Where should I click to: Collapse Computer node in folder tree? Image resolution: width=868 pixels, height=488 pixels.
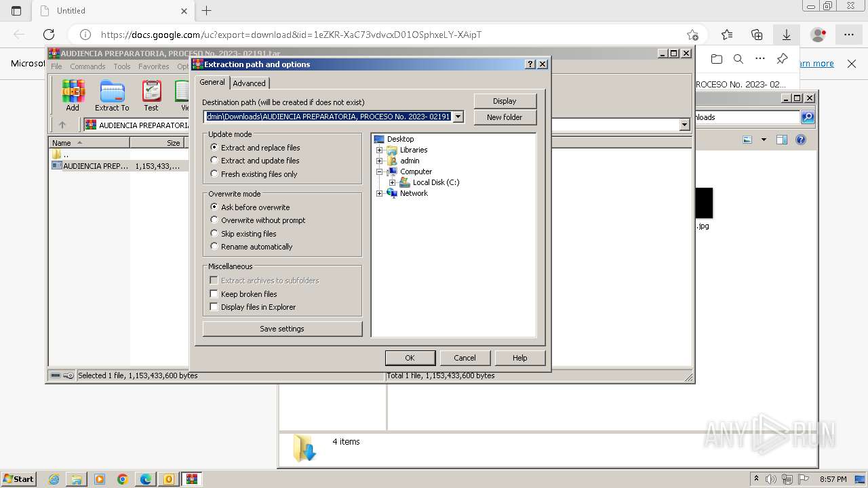click(x=380, y=171)
